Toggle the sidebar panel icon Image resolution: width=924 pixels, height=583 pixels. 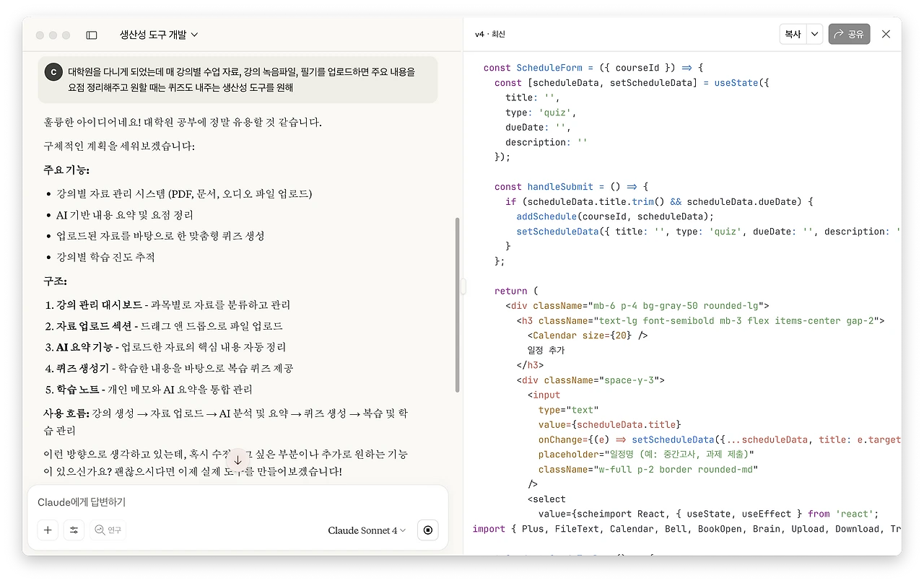point(92,35)
